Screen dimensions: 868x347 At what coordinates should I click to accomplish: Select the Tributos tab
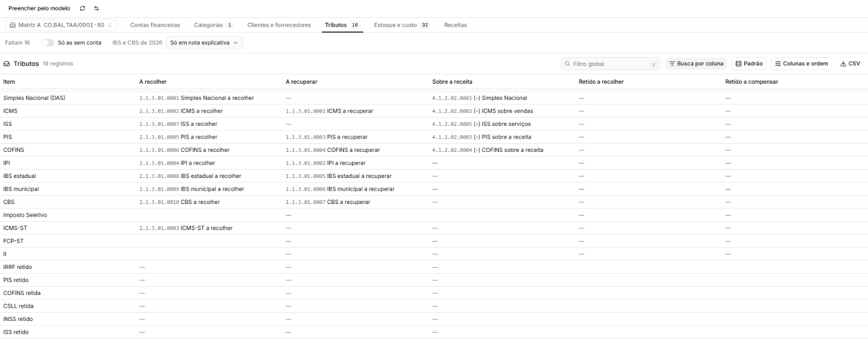[343, 25]
